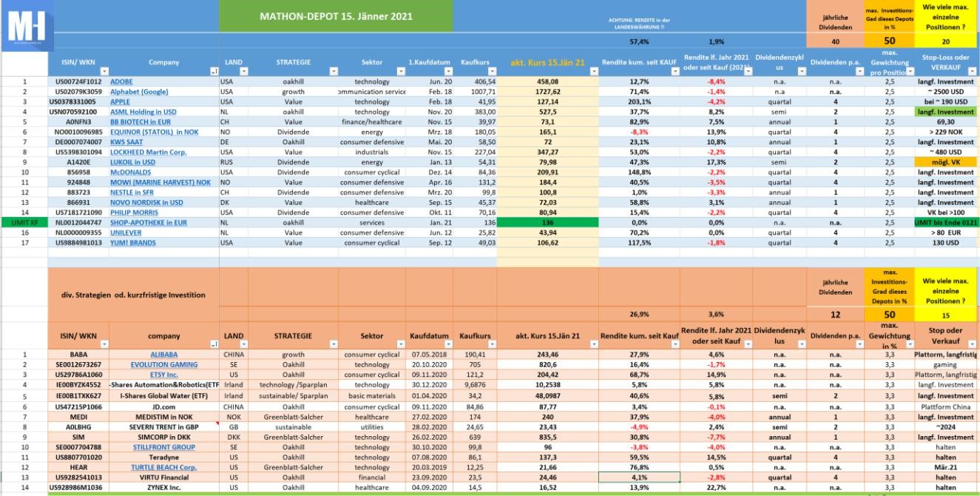Open the EVOLUTION GAMING link
This screenshot has height=496, width=980.
[163, 364]
